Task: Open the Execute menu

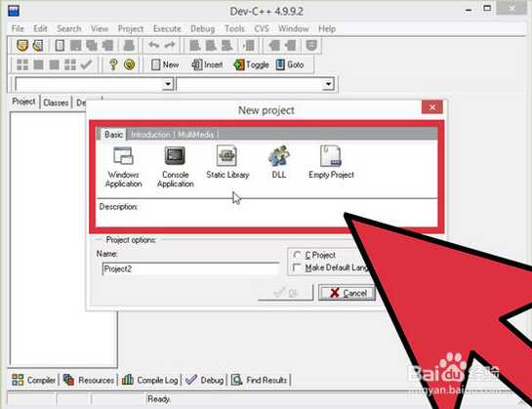Action: click(167, 28)
